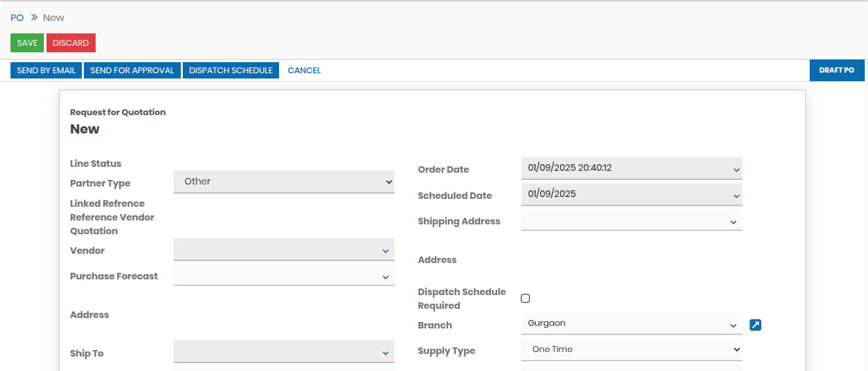The image size is (868, 371).
Task: Expand the Vendor dropdown
Action: point(284,250)
